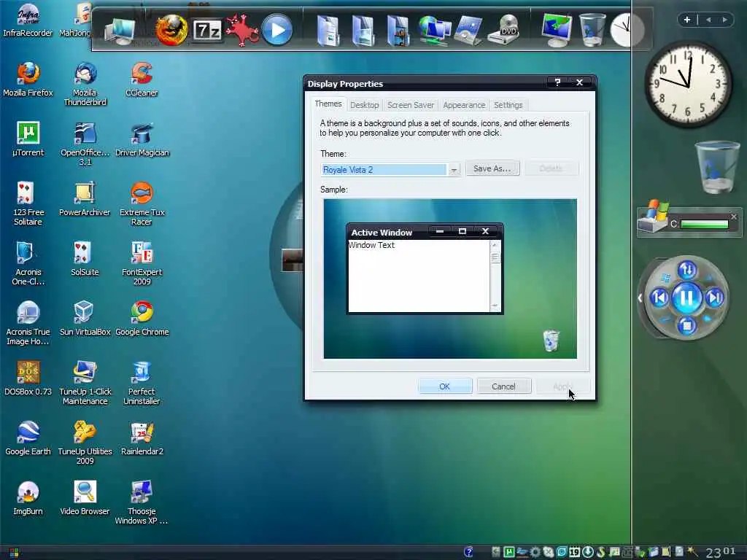Switch to the Themes tab
Viewport: 747px width, 560px height.
(328, 104)
